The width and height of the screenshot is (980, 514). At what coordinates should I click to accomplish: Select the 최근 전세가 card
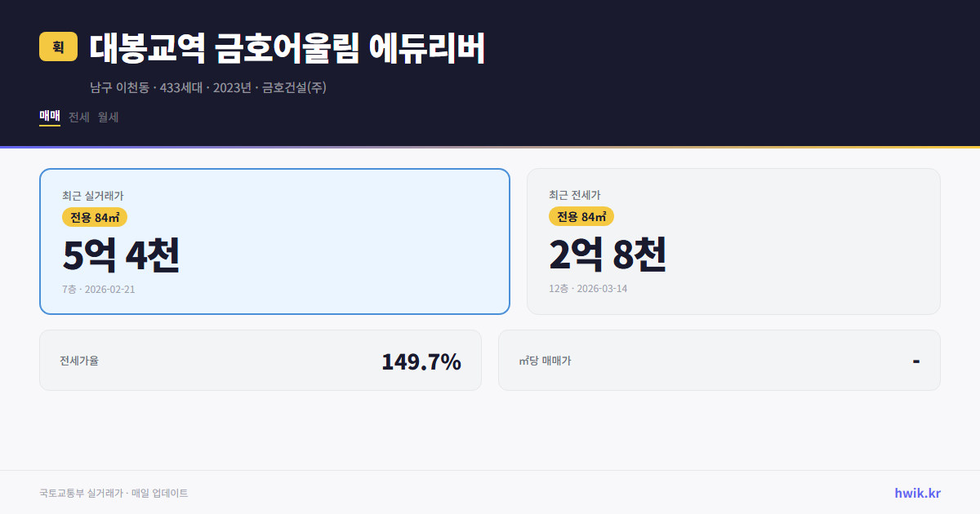coord(733,241)
